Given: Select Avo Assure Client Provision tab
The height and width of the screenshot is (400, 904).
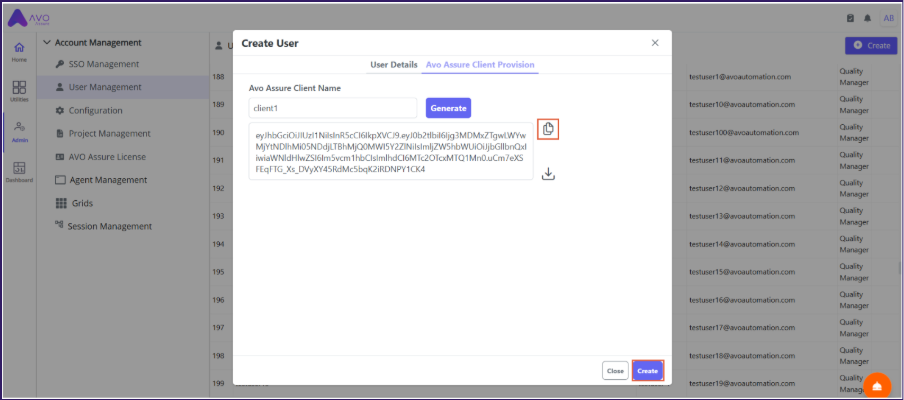Looking at the screenshot, I should [x=480, y=65].
